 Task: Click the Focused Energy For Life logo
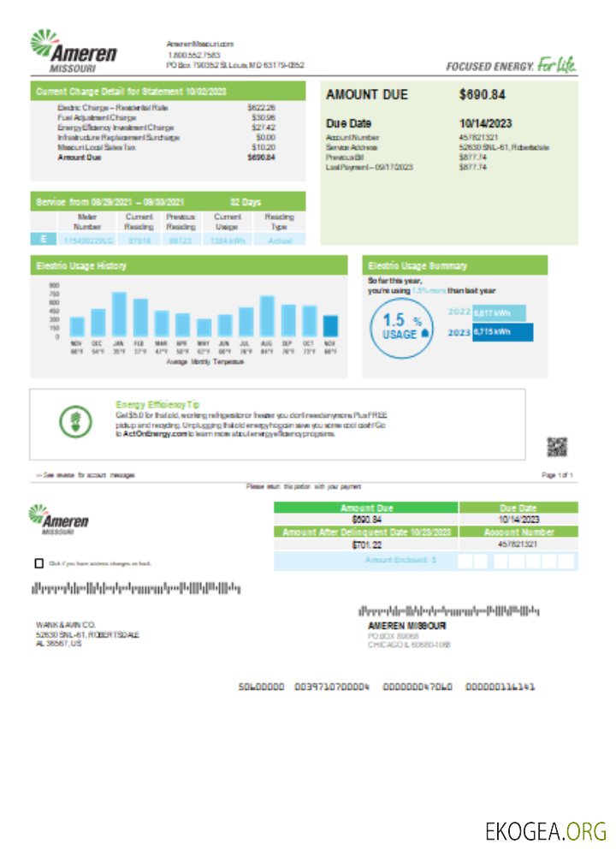(x=512, y=65)
